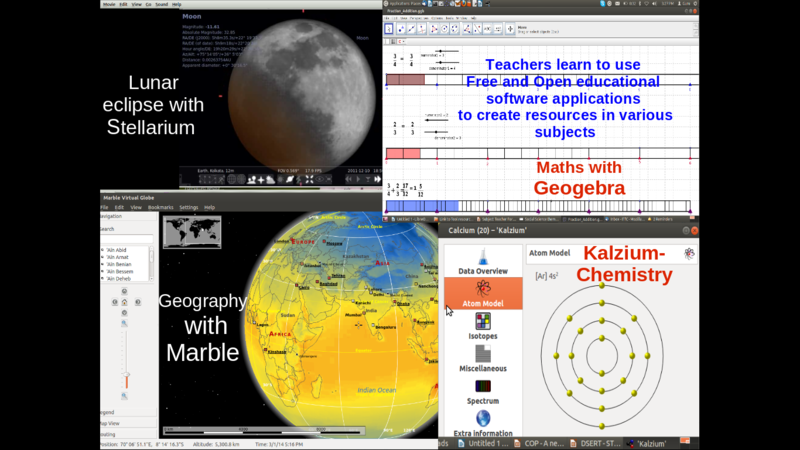
Task: Click Marble zoom in magnifier icon
Action: click(124, 323)
